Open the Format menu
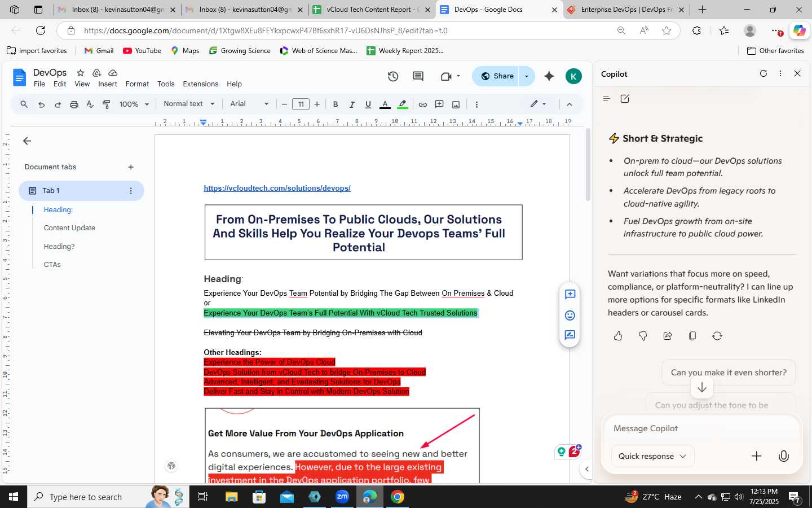Image resolution: width=812 pixels, height=508 pixels. 137,84
